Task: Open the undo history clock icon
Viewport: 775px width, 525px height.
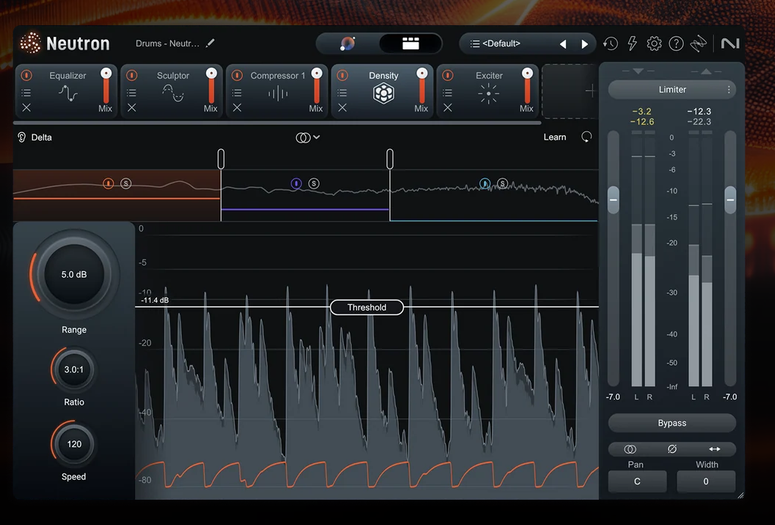Action: [x=610, y=44]
